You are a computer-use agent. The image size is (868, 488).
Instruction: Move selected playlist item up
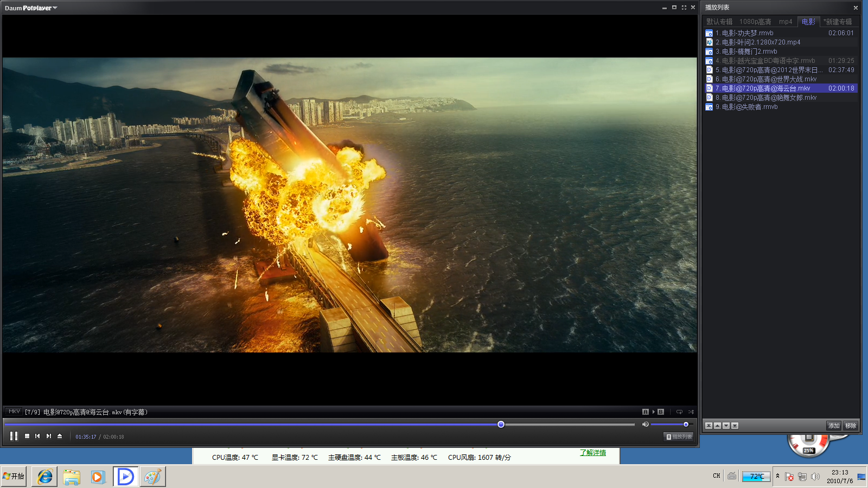pos(717,426)
